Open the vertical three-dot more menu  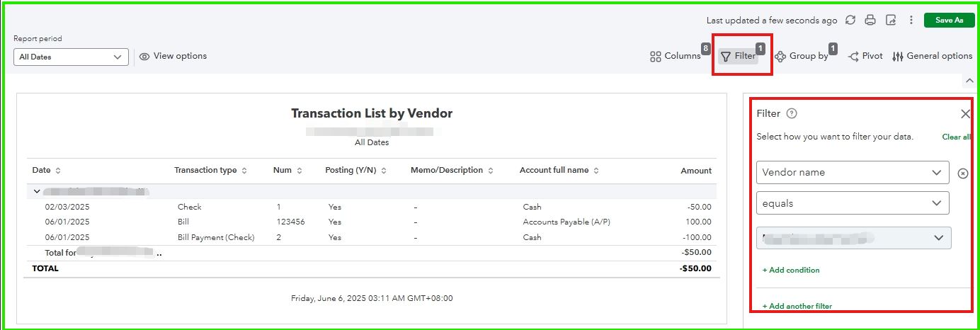(911, 21)
